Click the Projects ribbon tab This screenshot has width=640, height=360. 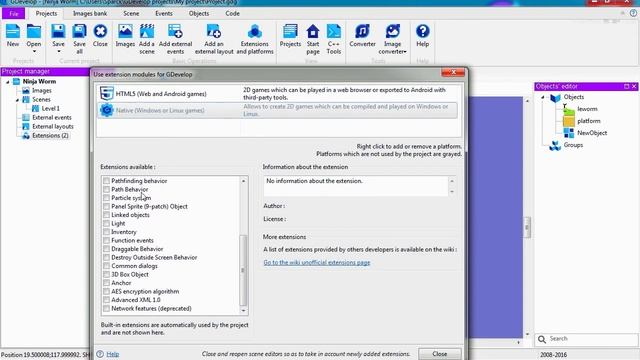pyautogui.click(x=46, y=13)
